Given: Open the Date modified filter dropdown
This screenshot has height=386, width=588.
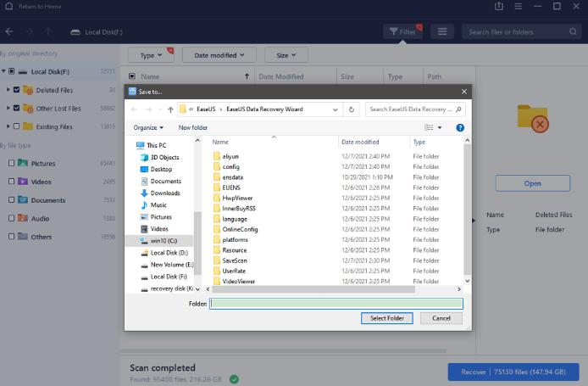Looking at the screenshot, I should coord(219,55).
